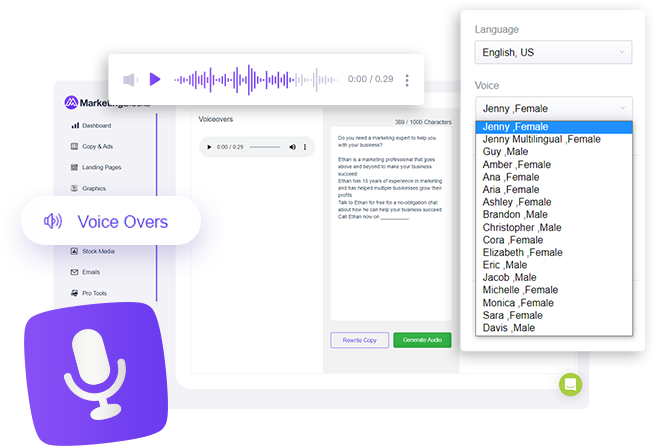This screenshot has height=446, width=655.
Task: Open Copy & Ads section
Action: [x=92, y=146]
